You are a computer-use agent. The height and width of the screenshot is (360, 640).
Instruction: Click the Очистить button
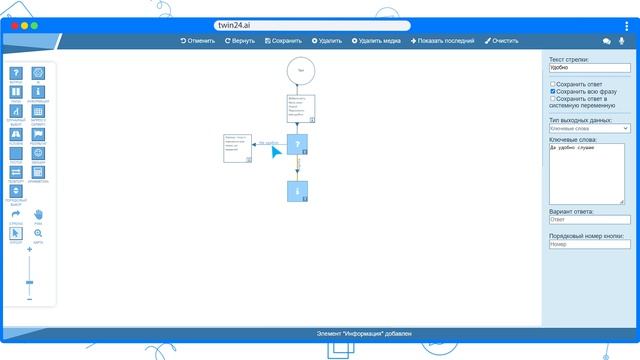click(502, 41)
